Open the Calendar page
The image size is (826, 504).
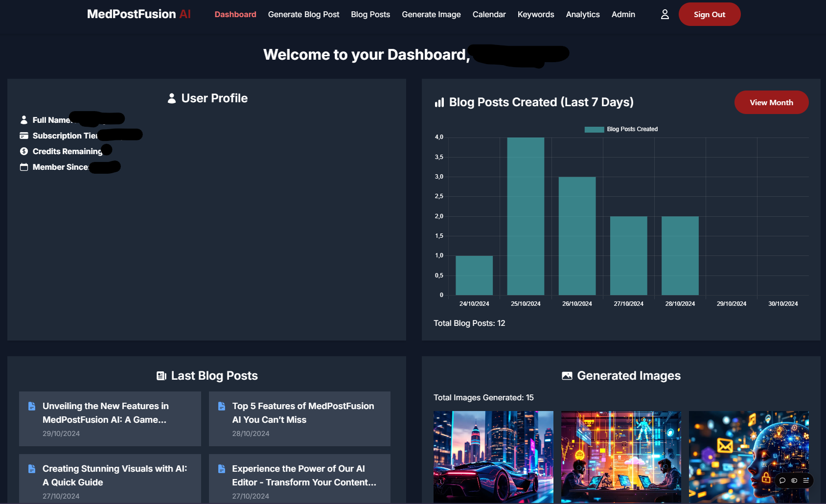coord(489,15)
